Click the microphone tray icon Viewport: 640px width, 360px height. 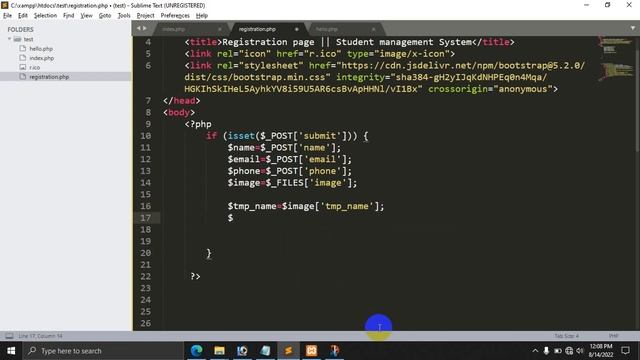(x=546, y=351)
